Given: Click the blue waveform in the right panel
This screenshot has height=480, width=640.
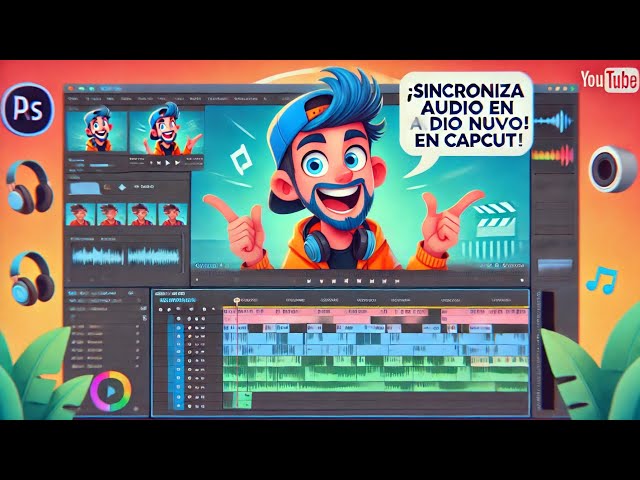Looking at the screenshot, I should pos(553,121).
